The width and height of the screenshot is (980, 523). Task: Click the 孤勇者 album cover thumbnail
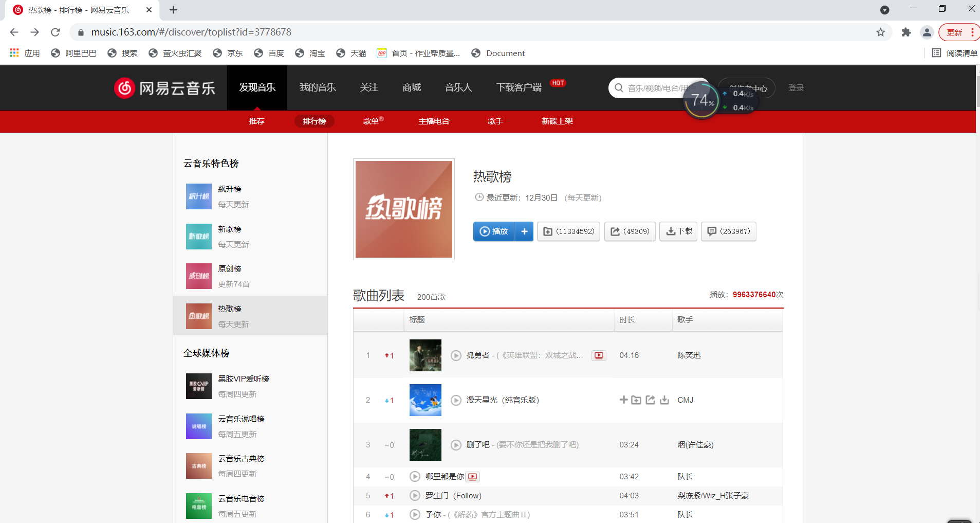tap(426, 355)
